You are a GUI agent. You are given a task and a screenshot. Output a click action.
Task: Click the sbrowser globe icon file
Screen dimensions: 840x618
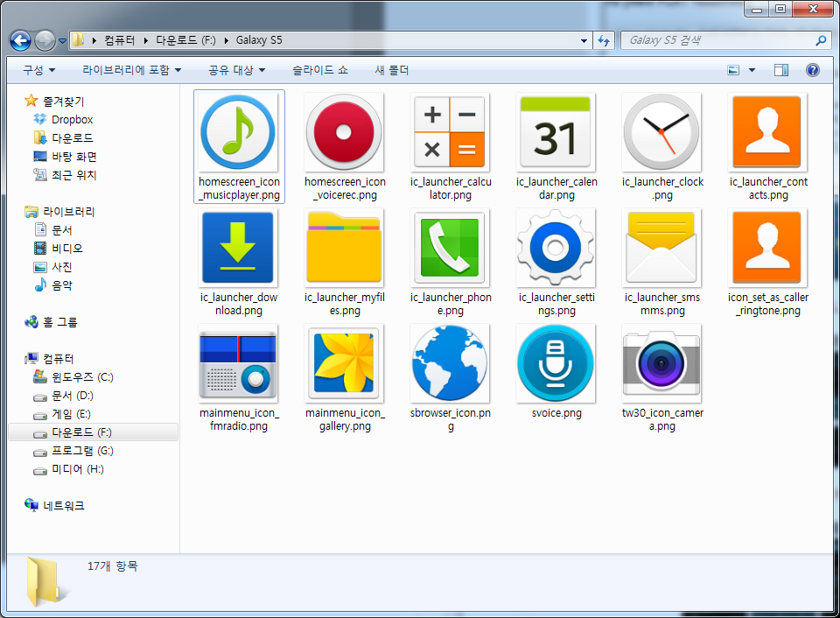450,364
